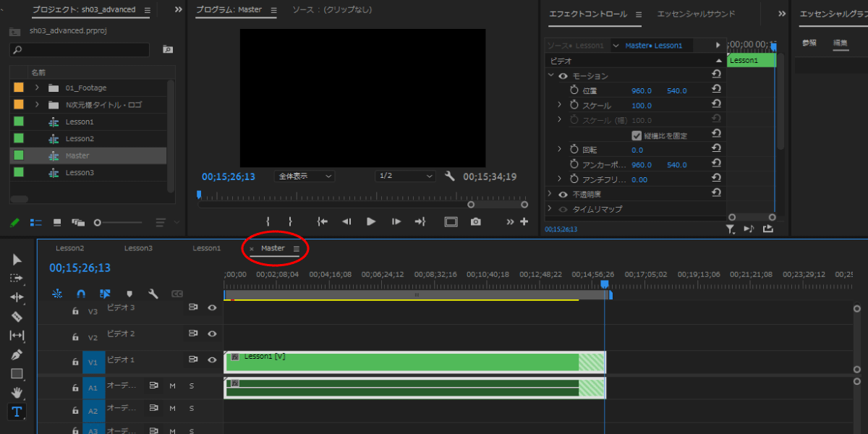The width and height of the screenshot is (868, 434).
Task: Toggle timeline Snap magnet
Action: pyautogui.click(x=81, y=294)
